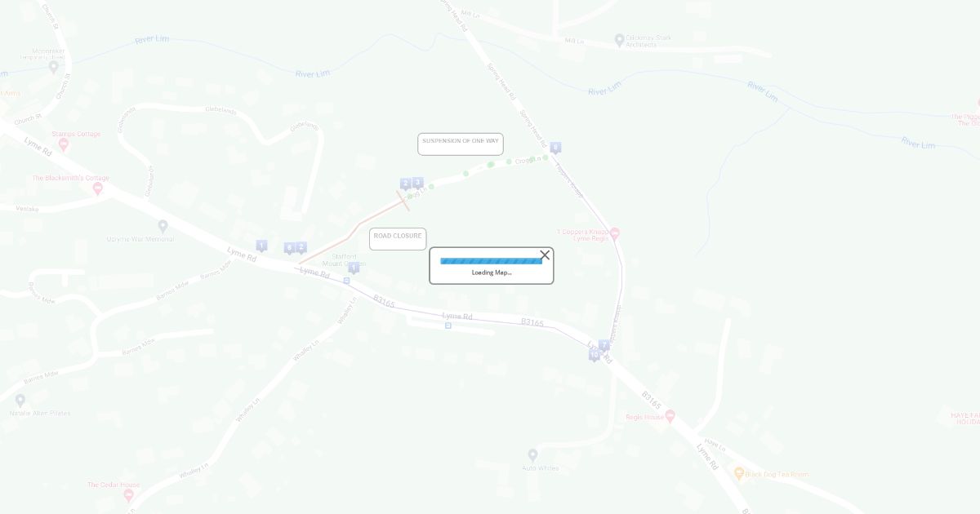Open numbered marker 7 on Lyme Rd
Viewport: 980px width, 514px height.
604,346
